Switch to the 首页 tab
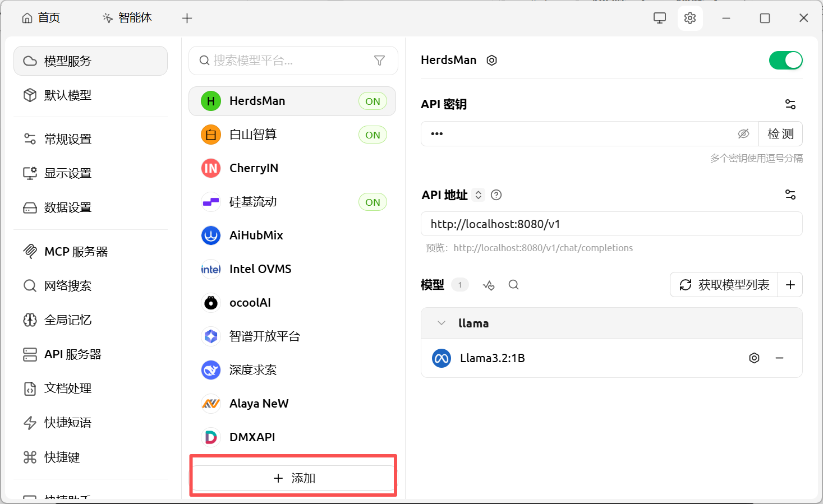This screenshot has width=823, height=504. point(41,18)
